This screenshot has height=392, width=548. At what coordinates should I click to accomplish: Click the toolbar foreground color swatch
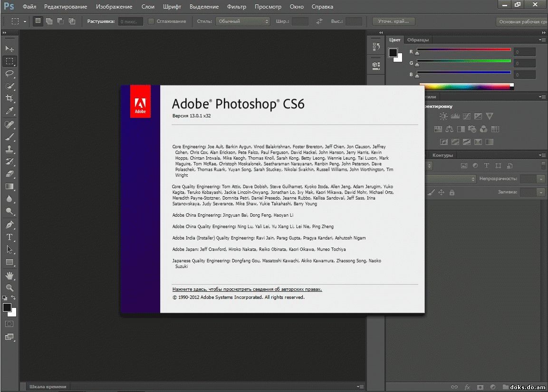tap(7, 307)
